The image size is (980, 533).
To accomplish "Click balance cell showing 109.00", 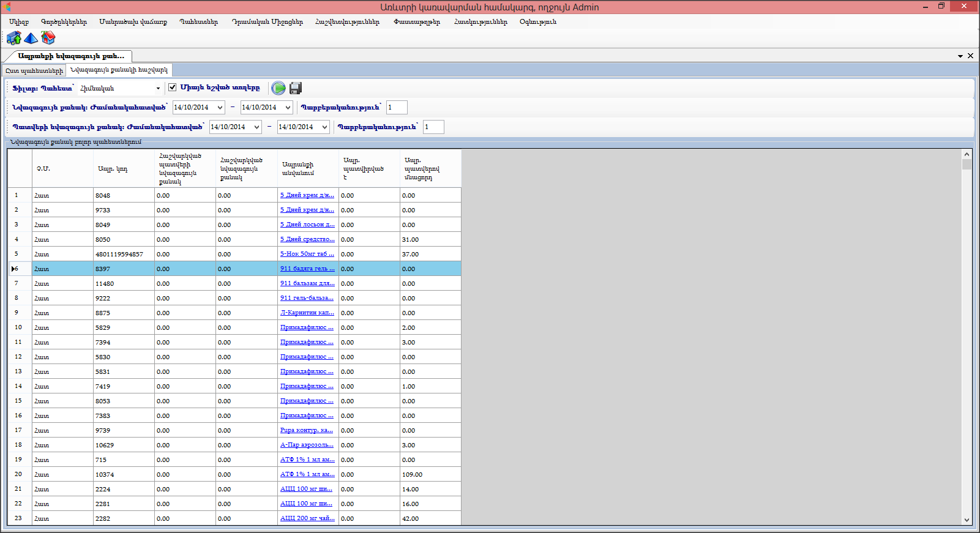I will tap(431, 474).
